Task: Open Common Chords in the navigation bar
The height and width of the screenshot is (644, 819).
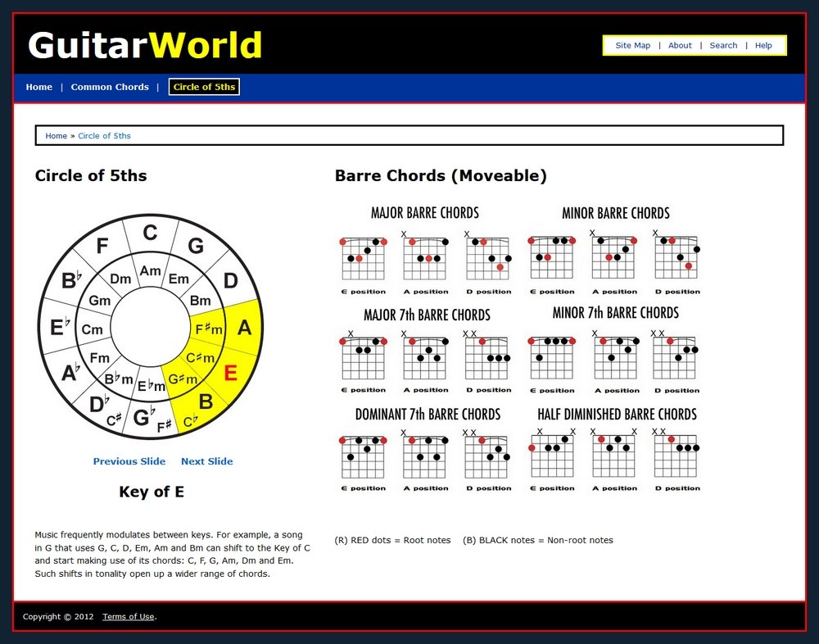Action: pyautogui.click(x=110, y=88)
